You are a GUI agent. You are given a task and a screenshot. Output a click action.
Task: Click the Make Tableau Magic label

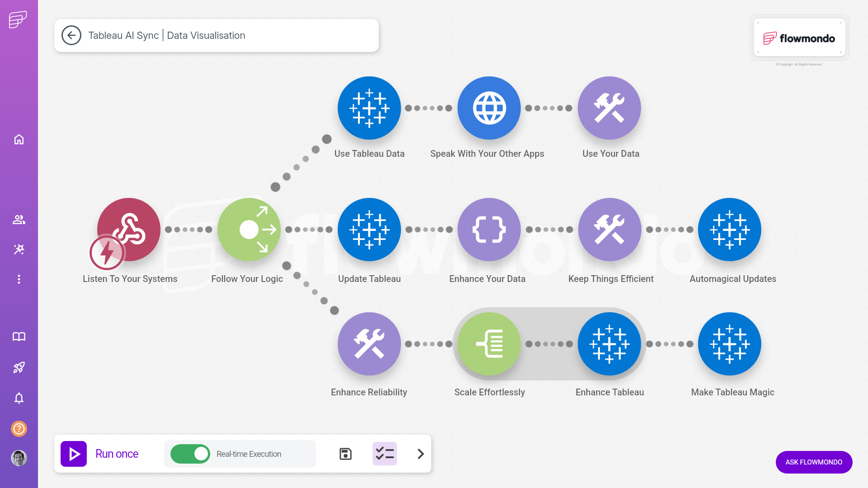coord(733,392)
